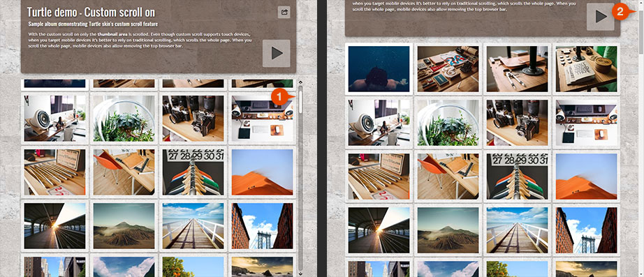Open the terrarium plant thumbnail in the custom-scroll album
Viewport: 644px width, 277px height.
click(x=124, y=119)
